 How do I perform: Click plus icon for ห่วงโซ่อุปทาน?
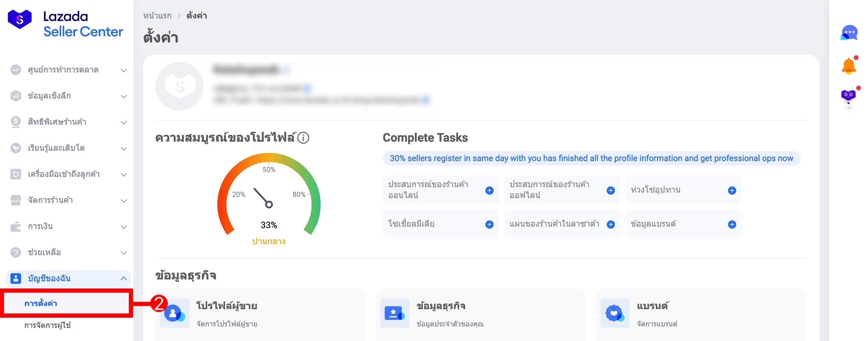(x=732, y=190)
